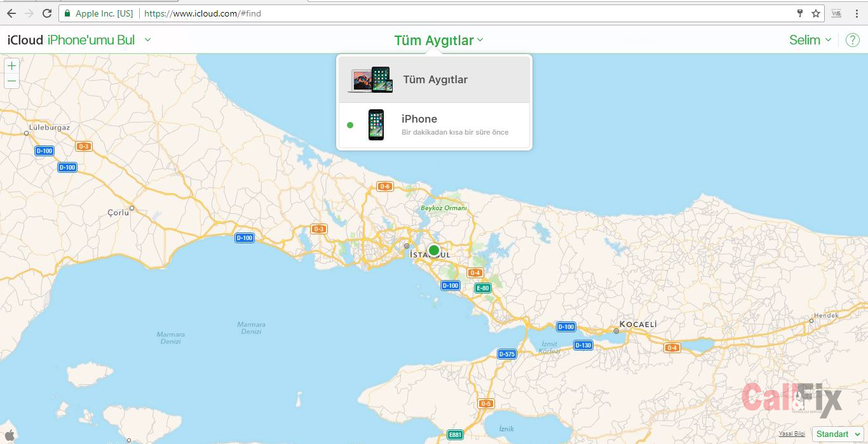Viewport: 868px width, 444px height.
Task: Click the E881 road shield
Action: (x=454, y=434)
